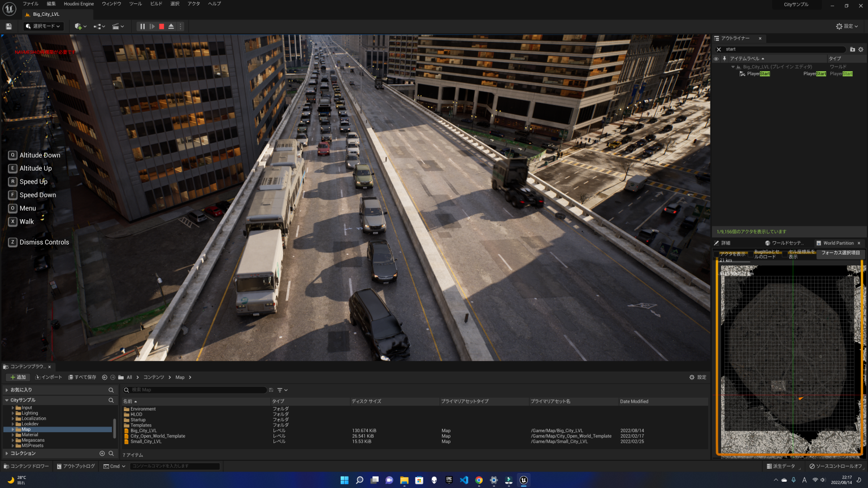Save the current level with the save icon
868x488 pixels.
pyautogui.click(x=9, y=26)
